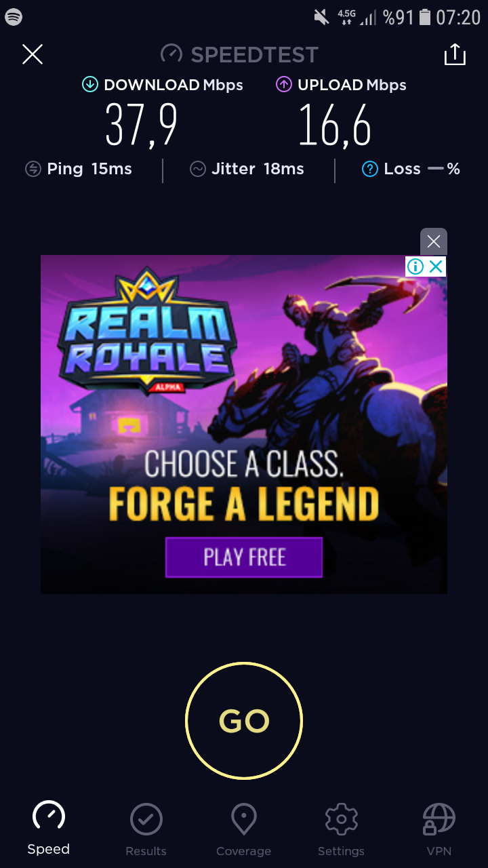Image resolution: width=488 pixels, height=868 pixels.
Task: Open the Settings tab
Action: [x=341, y=829]
